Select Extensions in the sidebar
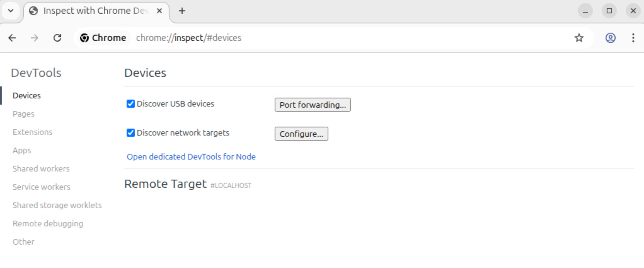The height and width of the screenshot is (268, 644). [32, 132]
